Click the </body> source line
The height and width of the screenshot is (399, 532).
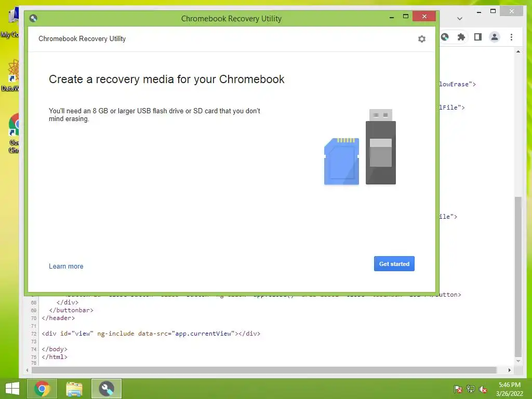pyautogui.click(x=54, y=349)
